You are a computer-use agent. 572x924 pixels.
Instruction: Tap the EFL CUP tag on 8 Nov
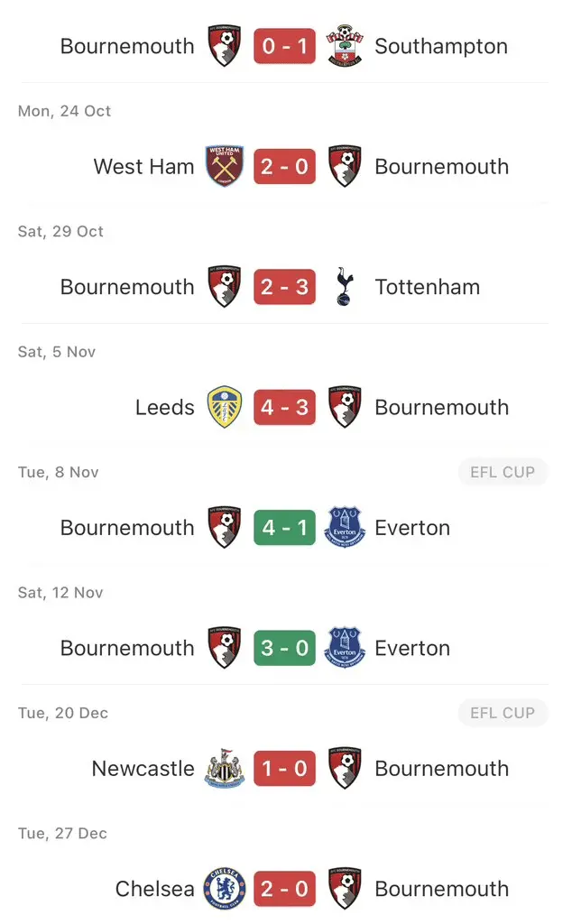point(503,472)
